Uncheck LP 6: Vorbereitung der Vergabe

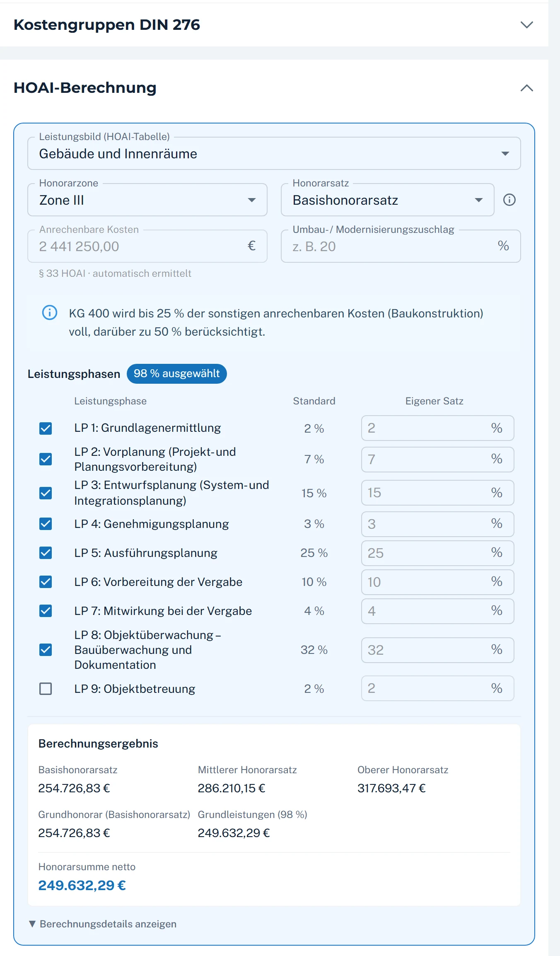tap(46, 582)
